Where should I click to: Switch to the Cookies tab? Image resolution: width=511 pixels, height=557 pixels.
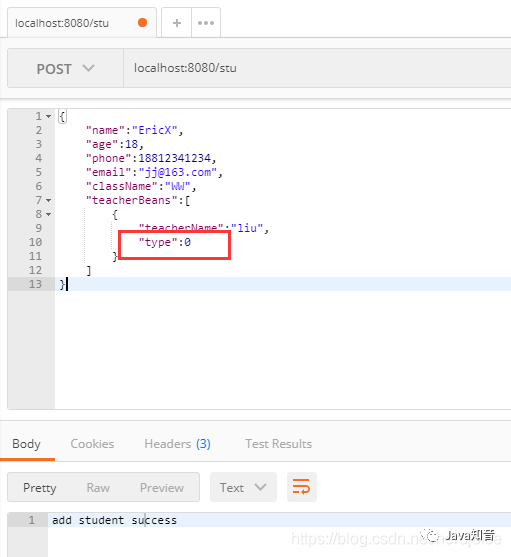point(92,444)
